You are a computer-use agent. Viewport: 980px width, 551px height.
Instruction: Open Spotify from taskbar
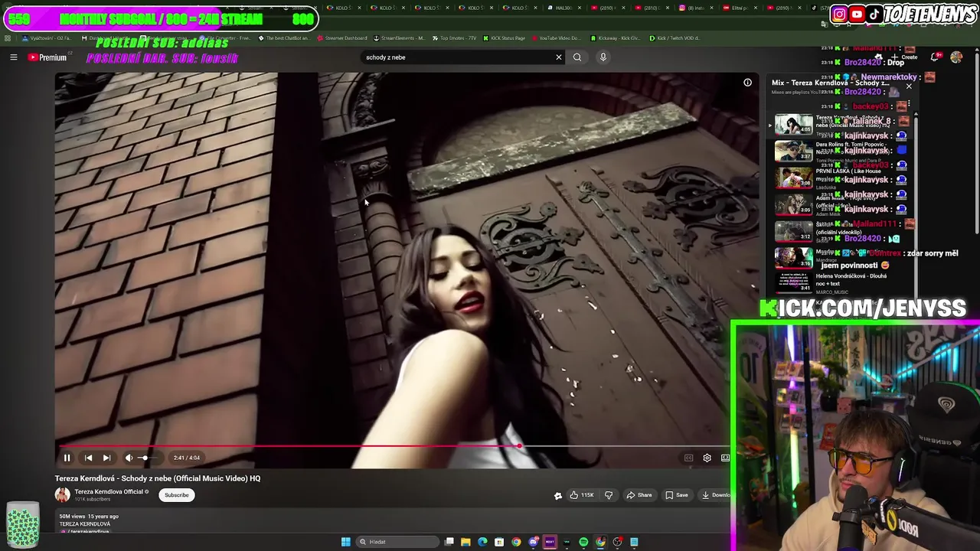click(x=583, y=542)
